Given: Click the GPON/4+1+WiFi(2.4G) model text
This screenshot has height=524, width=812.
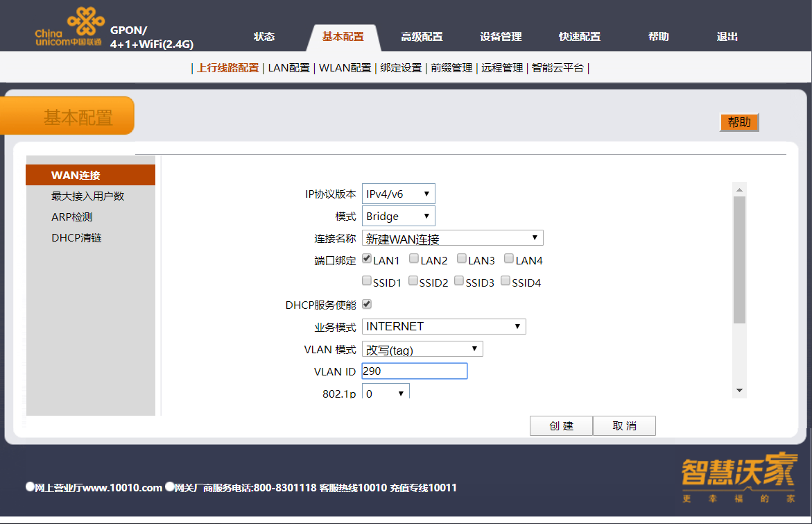Looking at the screenshot, I should [151, 37].
